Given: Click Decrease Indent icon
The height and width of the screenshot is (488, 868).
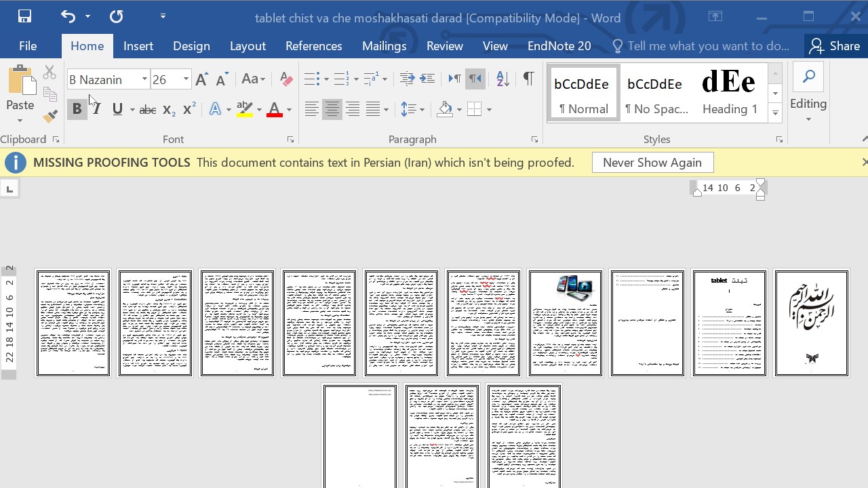Looking at the screenshot, I should tap(407, 79).
